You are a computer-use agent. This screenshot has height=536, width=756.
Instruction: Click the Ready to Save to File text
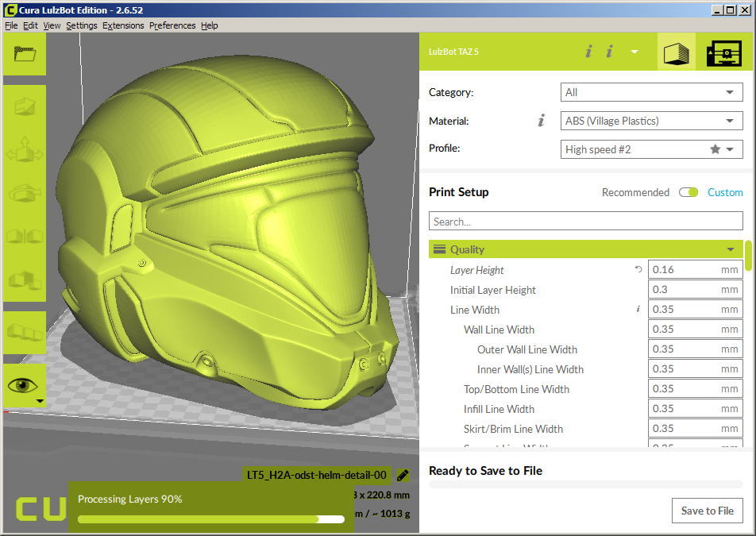point(485,470)
